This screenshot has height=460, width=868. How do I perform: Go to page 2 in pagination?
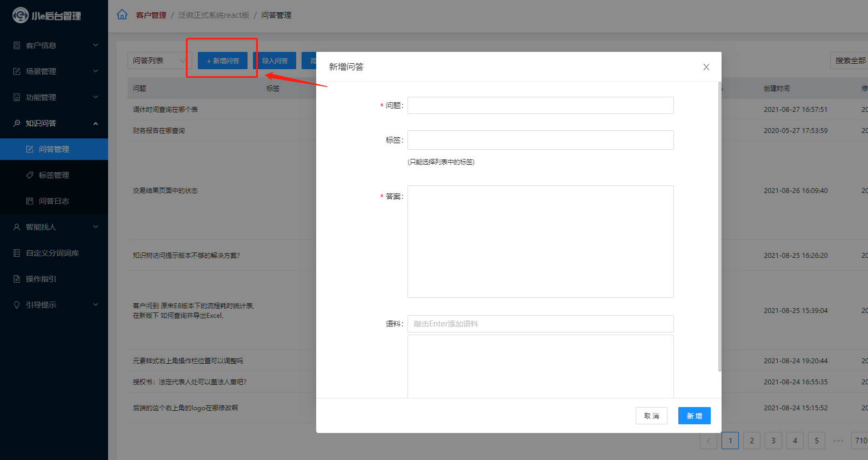coord(752,441)
